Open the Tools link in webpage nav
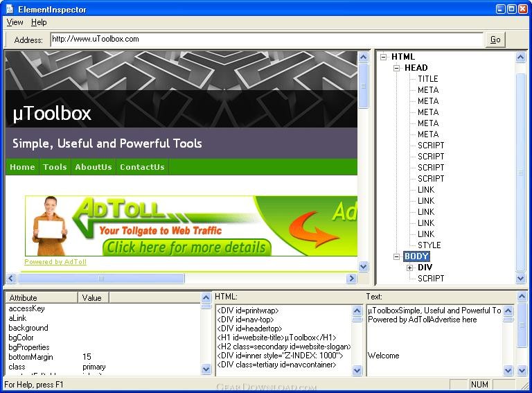This screenshot has height=393, width=532. [55, 167]
